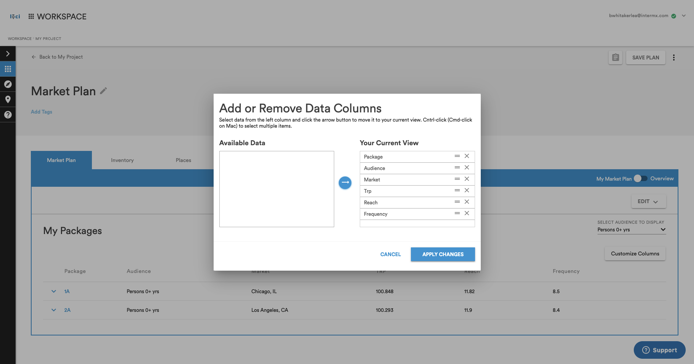The width and height of the screenshot is (694, 364).
Task: Select the Market item in Current View
Action: (x=417, y=179)
